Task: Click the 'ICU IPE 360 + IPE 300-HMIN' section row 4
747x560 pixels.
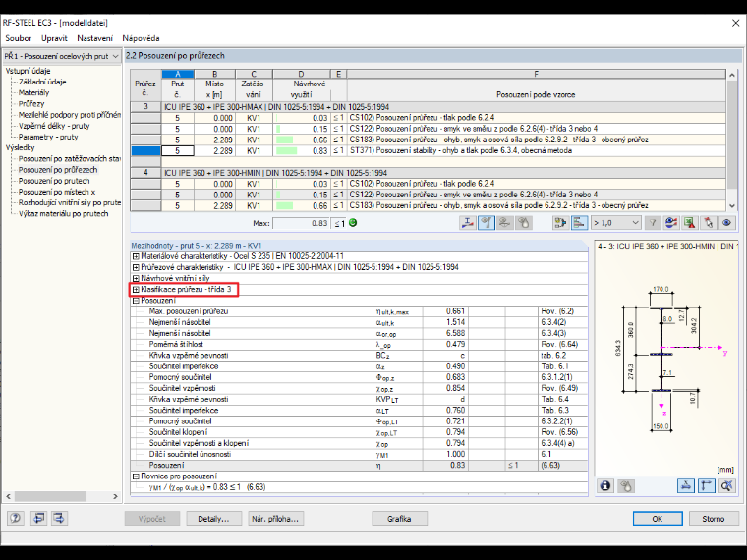Action: click(428, 173)
